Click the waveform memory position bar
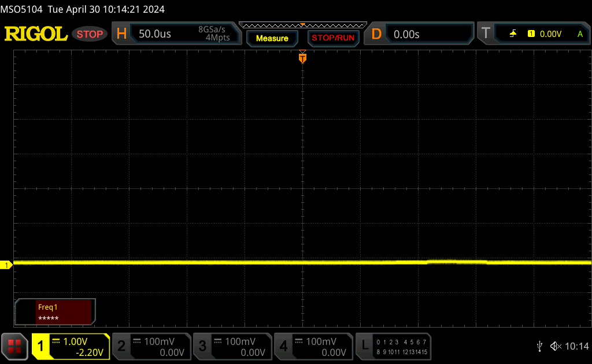This screenshot has width=592, height=364. tap(303, 25)
